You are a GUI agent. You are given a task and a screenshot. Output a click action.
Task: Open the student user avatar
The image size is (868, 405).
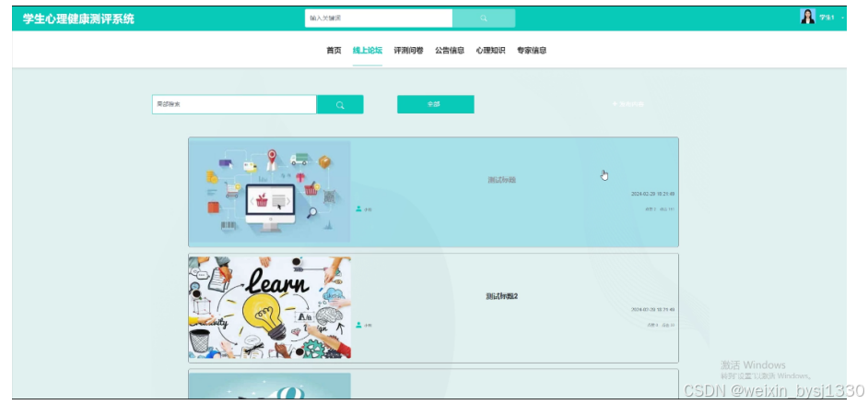coord(808,17)
